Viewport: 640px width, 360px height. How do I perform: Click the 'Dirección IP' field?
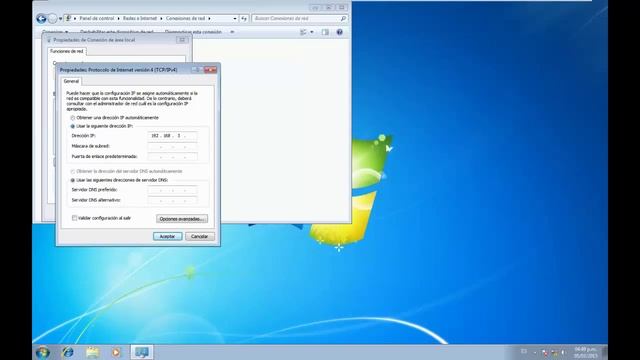[x=172, y=136]
